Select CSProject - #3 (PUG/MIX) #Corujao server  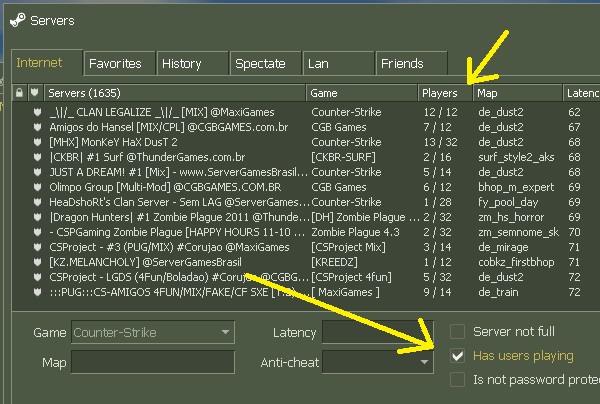click(x=306, y=247)
